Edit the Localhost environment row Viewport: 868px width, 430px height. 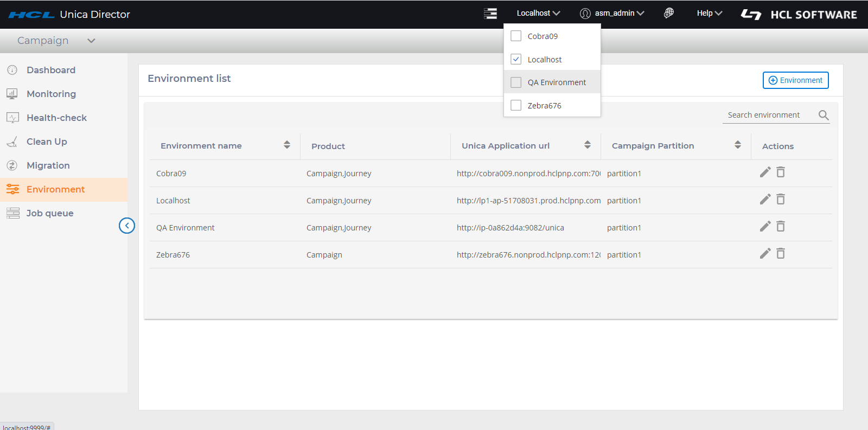click(x=765, y=200)
